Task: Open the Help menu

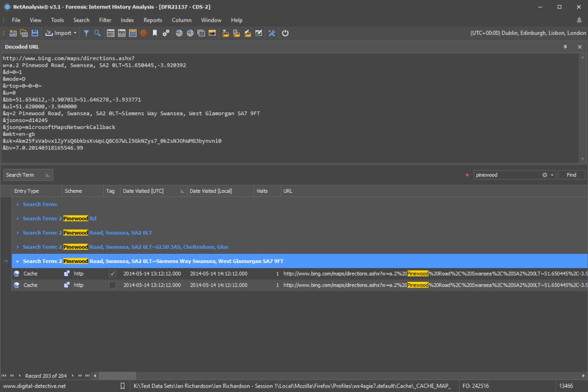Action: point(236,20)
